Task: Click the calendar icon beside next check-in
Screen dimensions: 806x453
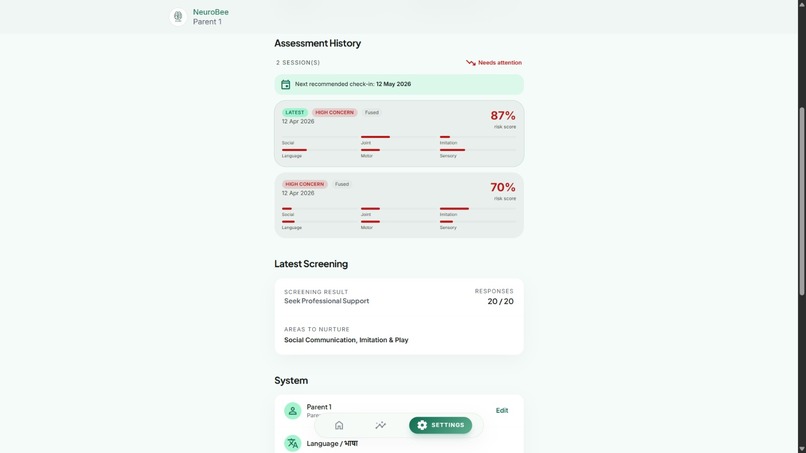Action: point(286,84)
